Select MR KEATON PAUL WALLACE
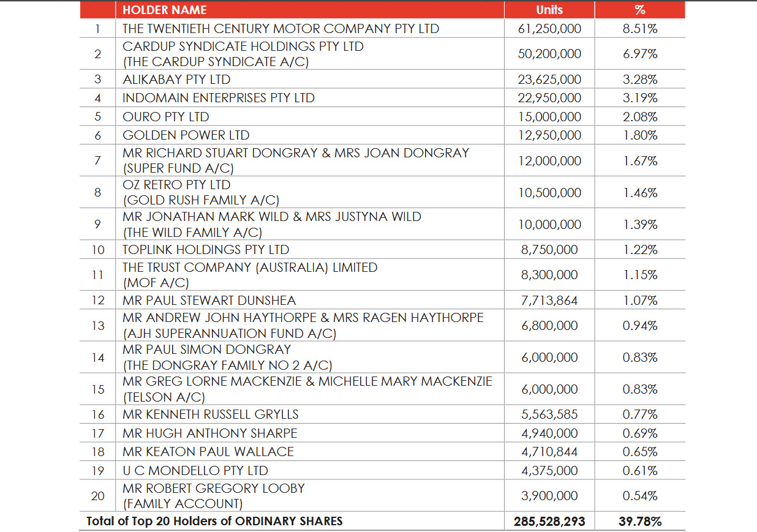Screen dimensions: 757x532 click(208, 452)
